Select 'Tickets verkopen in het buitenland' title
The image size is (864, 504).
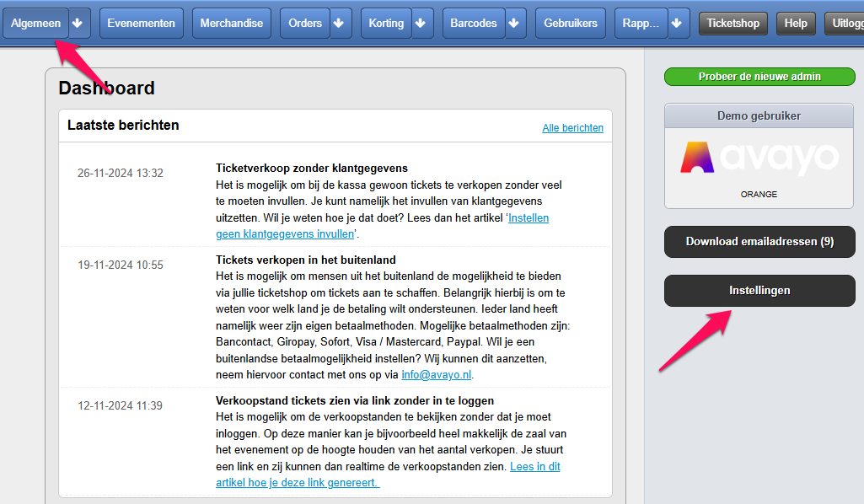(306, 260)
